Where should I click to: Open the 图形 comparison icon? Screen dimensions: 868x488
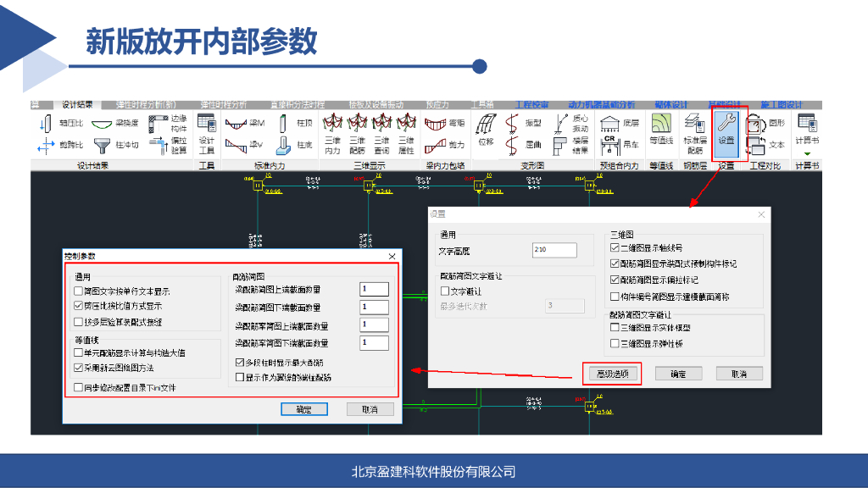755,124
